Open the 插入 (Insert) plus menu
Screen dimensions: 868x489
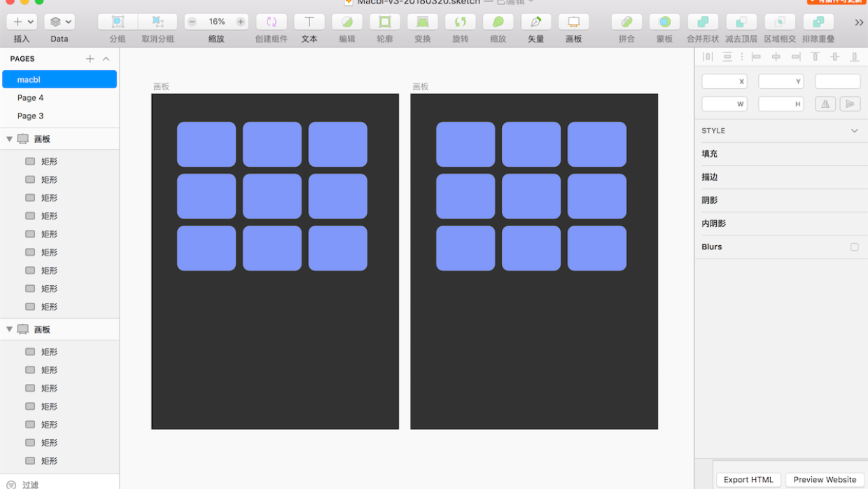pyautogui.click(x=22, y=22)
